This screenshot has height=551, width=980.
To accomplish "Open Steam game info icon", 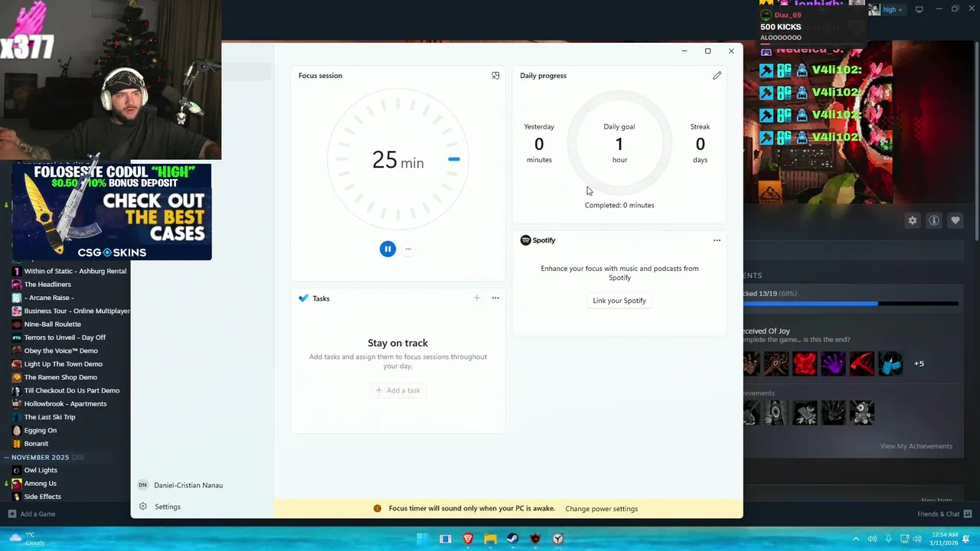I will (x=934, y=220).
